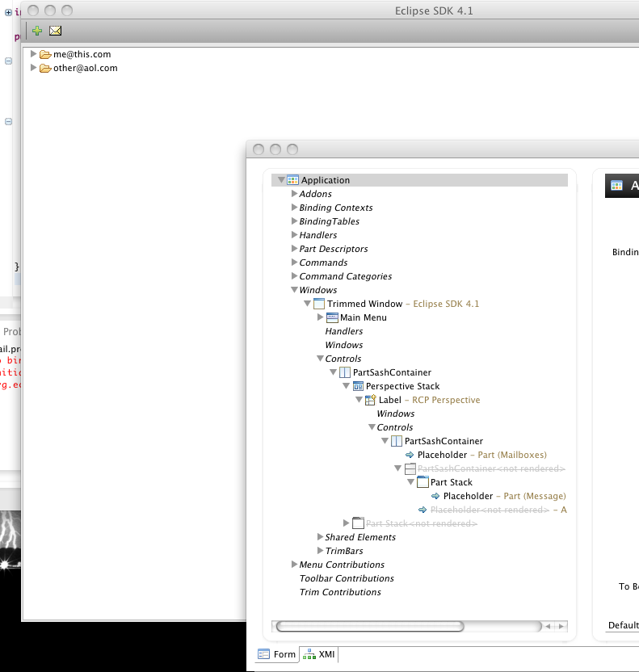Collapse the top-level Windows node
Image resolution: width=639 pixels, height=672 pixels.
pos(294,290)
